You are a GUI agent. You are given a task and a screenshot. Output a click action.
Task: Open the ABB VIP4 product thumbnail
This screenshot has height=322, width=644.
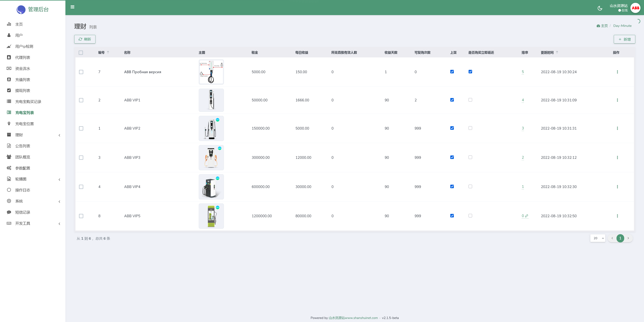211,187
